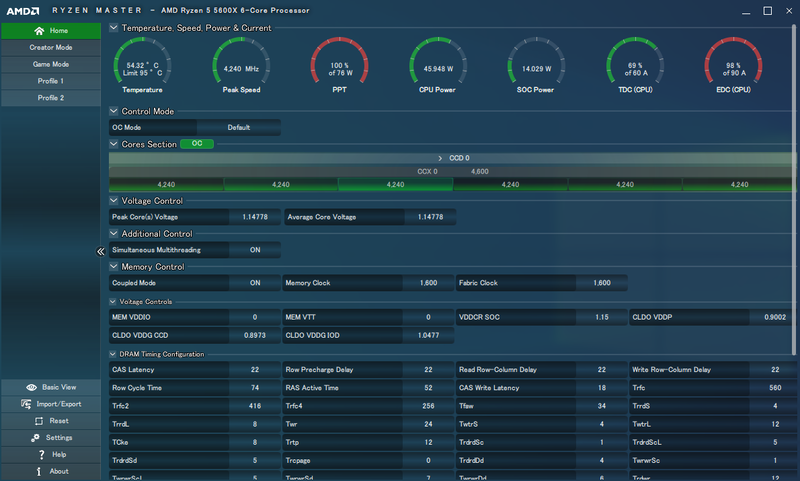Screen dimensions: 800x481
Task: Click the CLDO VDDG CCD row
Action: pos(195,335)
